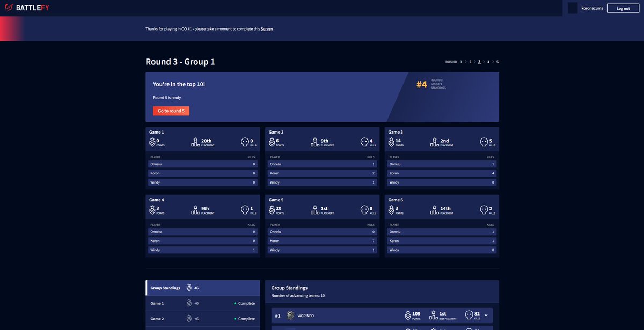Image resolution: width=644 pixels, height=330 pixels.
Task: Click the Game 4 placement podium icon
Action: tap(195, 210)
